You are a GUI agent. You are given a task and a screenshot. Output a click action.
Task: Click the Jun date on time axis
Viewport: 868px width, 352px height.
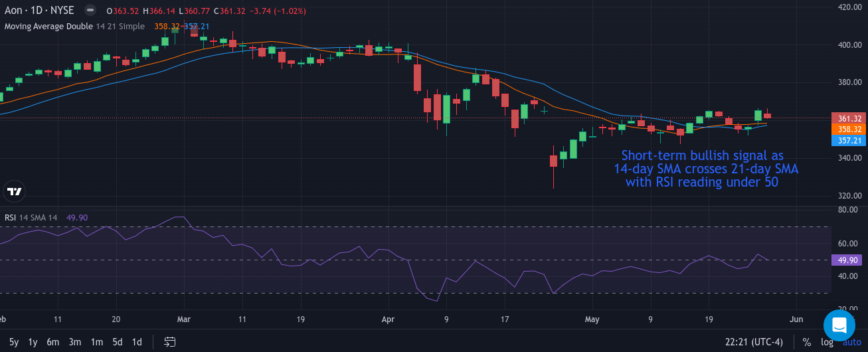click(x=796, y=319)
